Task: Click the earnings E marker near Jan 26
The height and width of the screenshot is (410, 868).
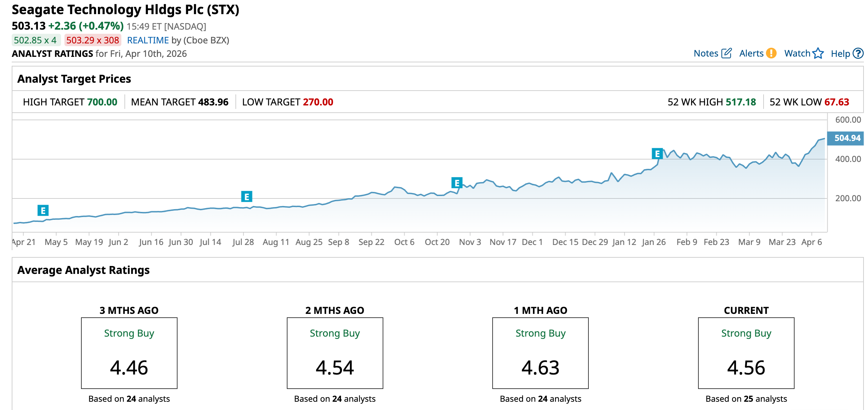Action: click(x=657, y=154)
